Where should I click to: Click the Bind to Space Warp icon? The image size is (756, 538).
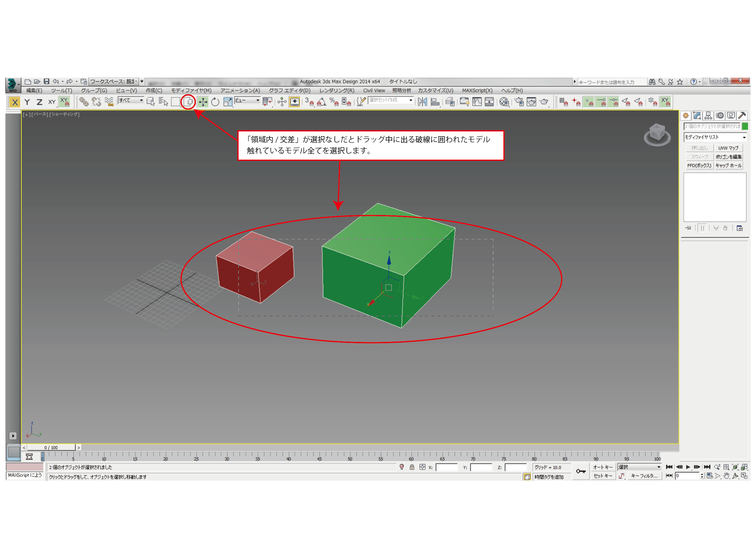click(x=109, y=102)
